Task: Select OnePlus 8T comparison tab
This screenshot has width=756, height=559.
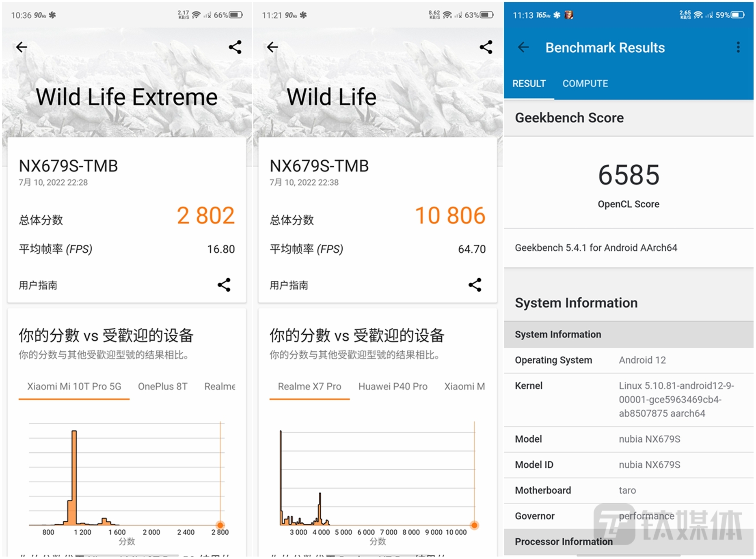Action: point(162,386)
